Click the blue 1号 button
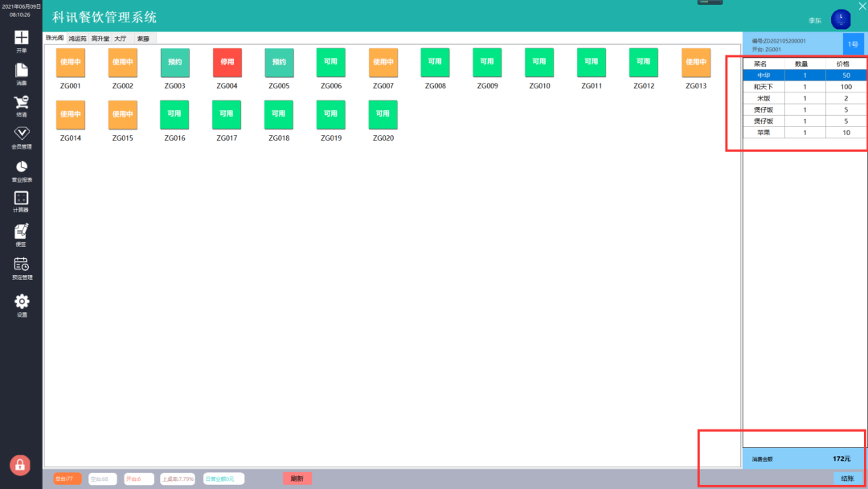 (x=853, y=44)
